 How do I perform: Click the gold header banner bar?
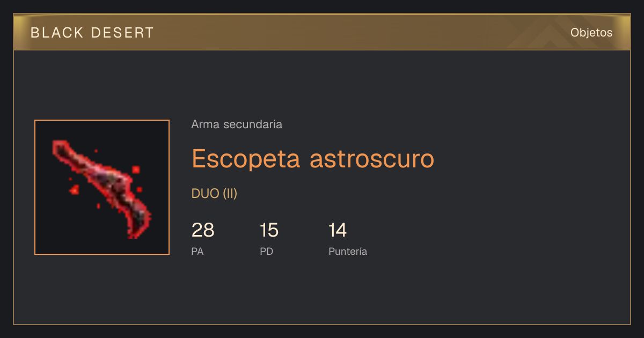tap(322, 32)
